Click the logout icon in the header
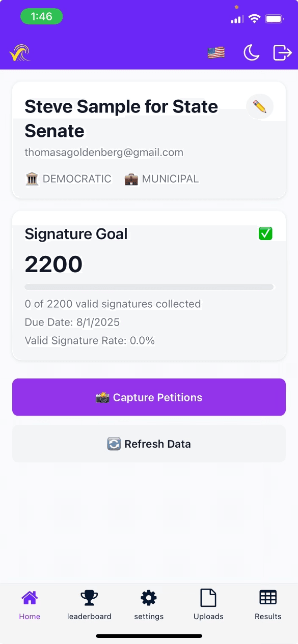This screenshot has width=298, height=644. tap(282, 51)
